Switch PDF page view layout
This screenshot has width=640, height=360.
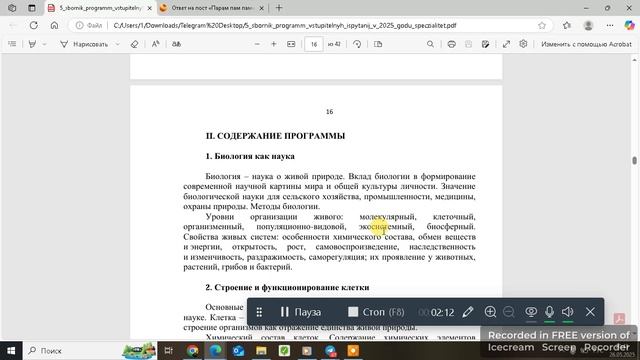pos(378,44)
